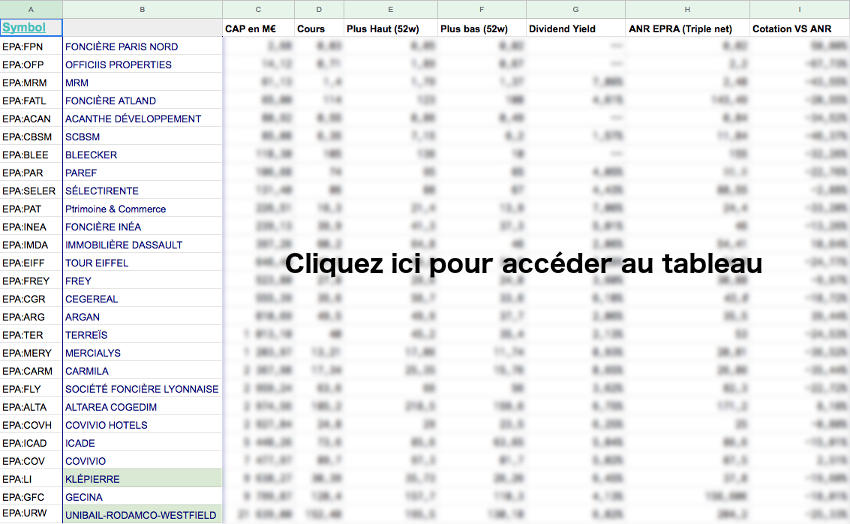Viewport: 850px width, 524px height.
Task: Select column B header letter
Action: 142,8
